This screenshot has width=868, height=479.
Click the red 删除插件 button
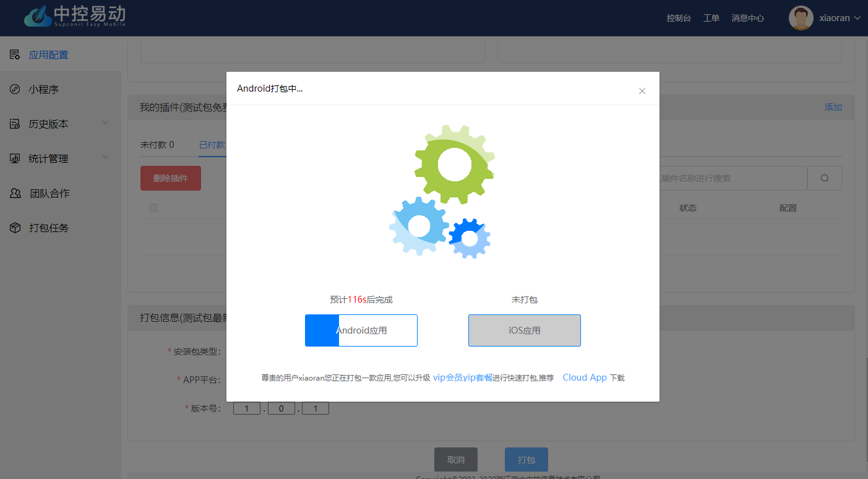tap(171, 178)
